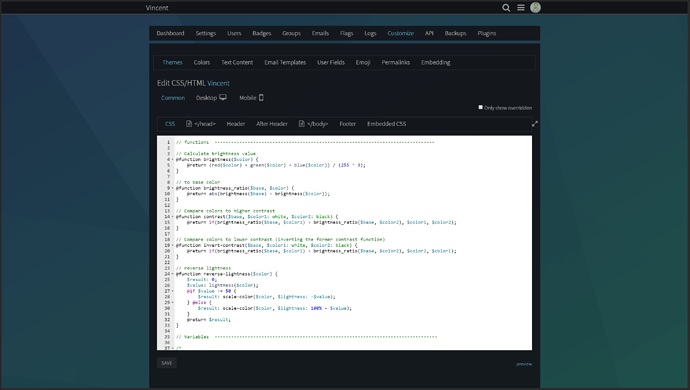Select the Common target tab
This screenshot has height=390, width=690.
click(x=173, y=98)
